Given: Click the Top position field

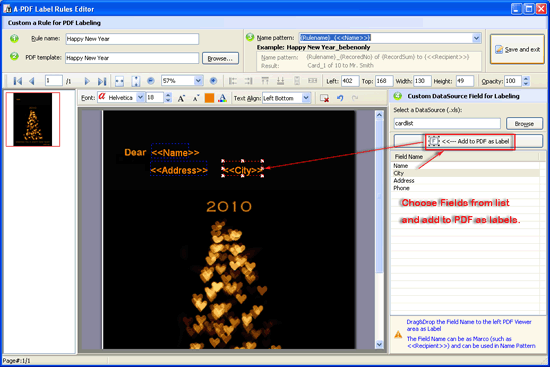Looking at the screenshot, I should (384, 81).
